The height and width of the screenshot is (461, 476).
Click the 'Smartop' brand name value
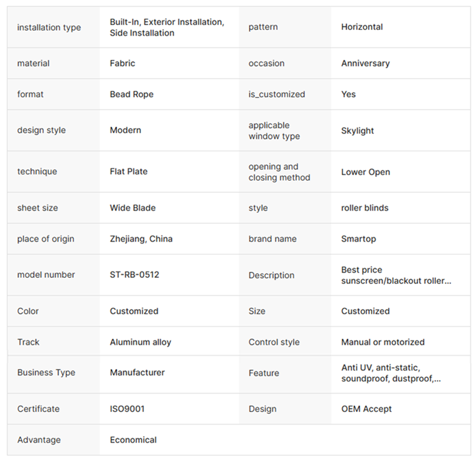(x=358, y=239)
